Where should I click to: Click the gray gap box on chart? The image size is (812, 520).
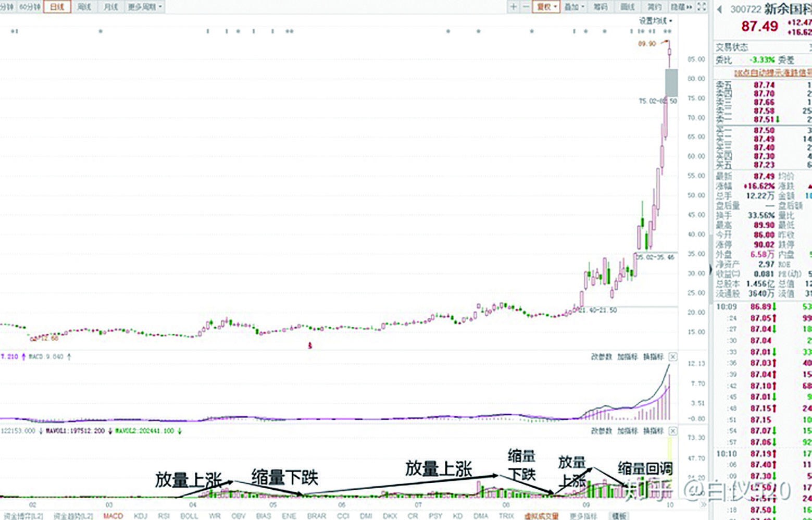[x=671, y=82]
